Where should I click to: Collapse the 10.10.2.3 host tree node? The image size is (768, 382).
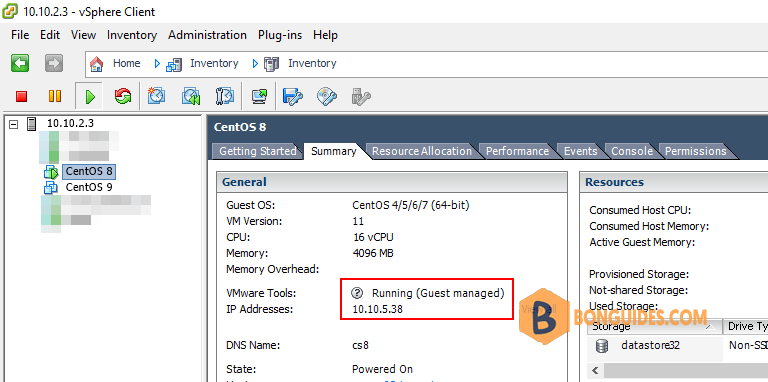(14, 124)
